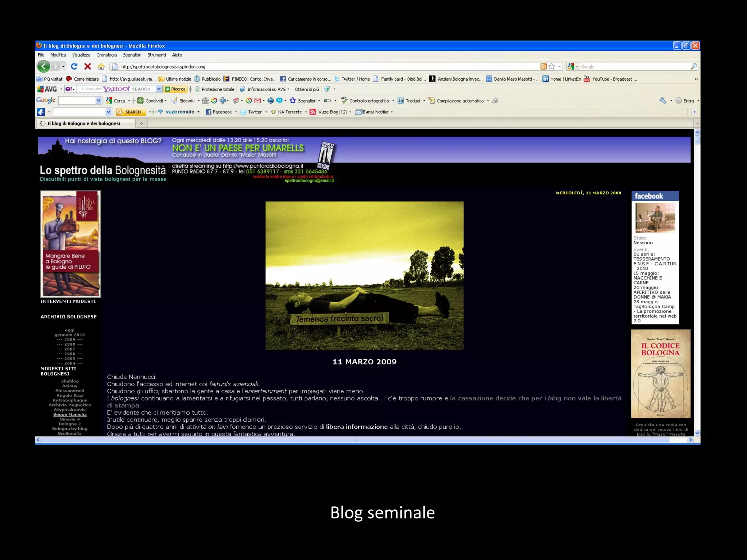The image size is (747, 560).
Task: Go to the Home page icon
Action: pos(101,66)
